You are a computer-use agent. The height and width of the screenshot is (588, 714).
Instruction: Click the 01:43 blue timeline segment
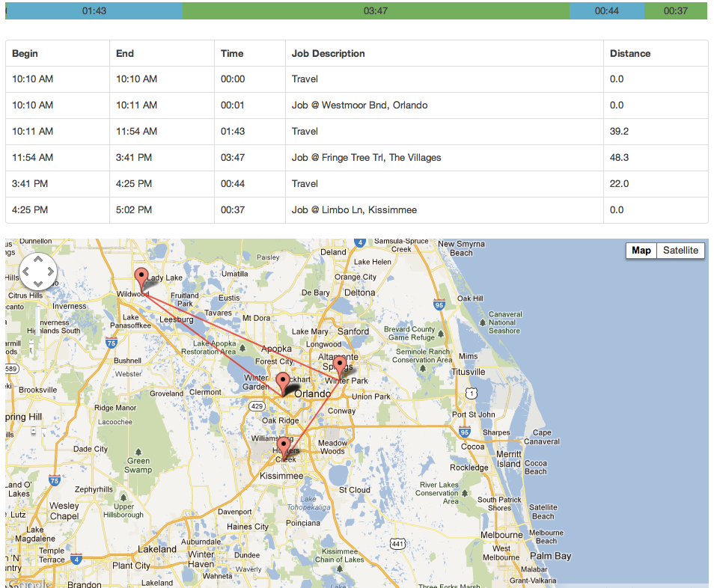(x=94, y=11)
